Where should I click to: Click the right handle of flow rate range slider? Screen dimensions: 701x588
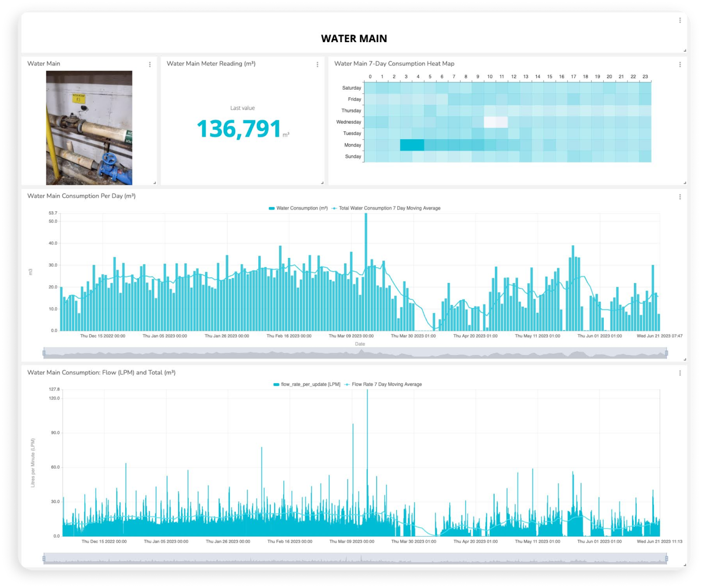666,558
